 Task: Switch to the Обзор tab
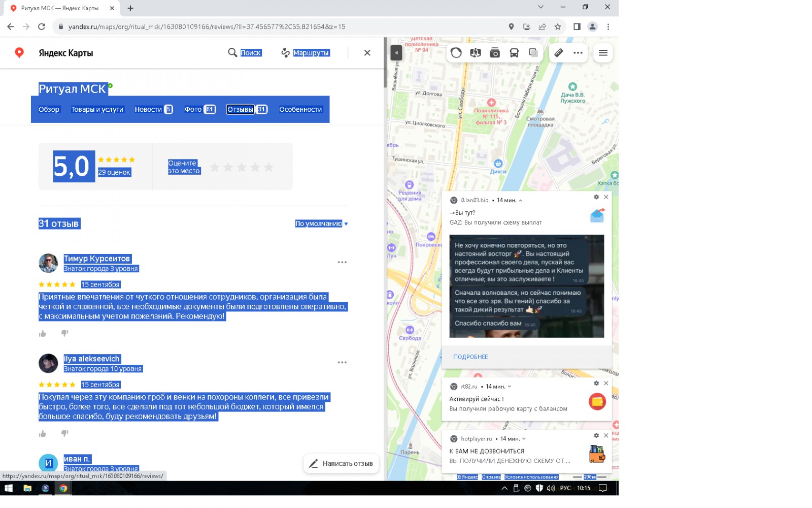(49, 109)
